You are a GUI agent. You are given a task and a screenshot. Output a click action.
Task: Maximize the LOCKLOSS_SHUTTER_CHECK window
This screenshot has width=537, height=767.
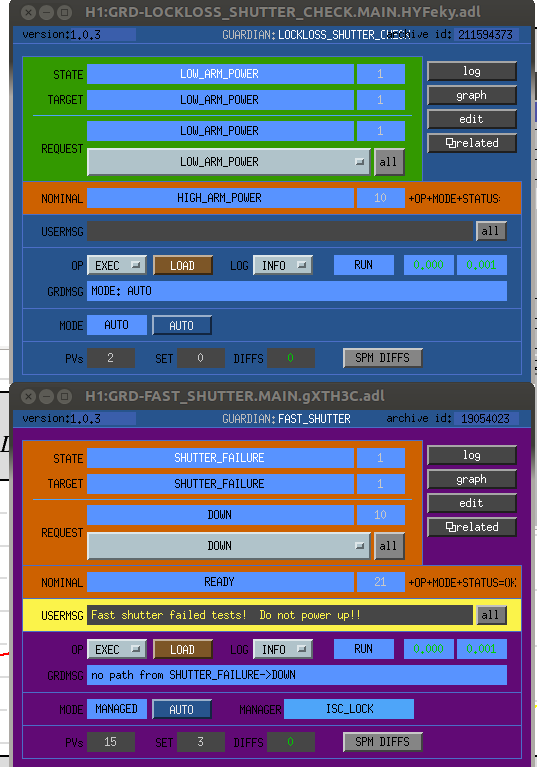click(x=64, y=12)
